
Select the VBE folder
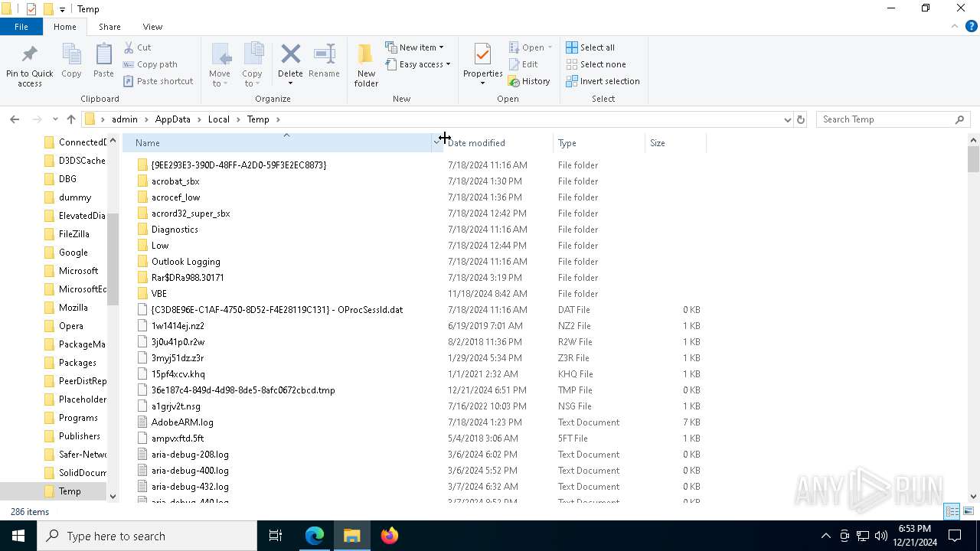(x=158, y=294)
